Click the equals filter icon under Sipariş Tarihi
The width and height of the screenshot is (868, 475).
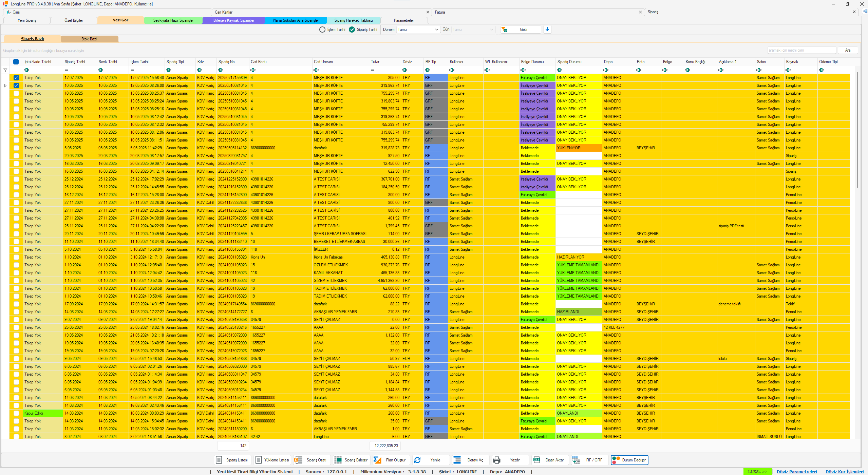click(67, 70)
